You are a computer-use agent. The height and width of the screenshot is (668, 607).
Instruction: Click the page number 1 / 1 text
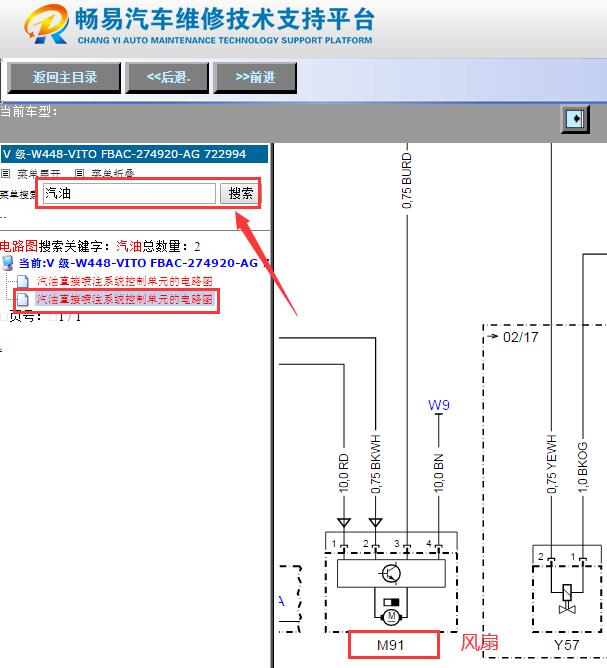tap(69, 317)
